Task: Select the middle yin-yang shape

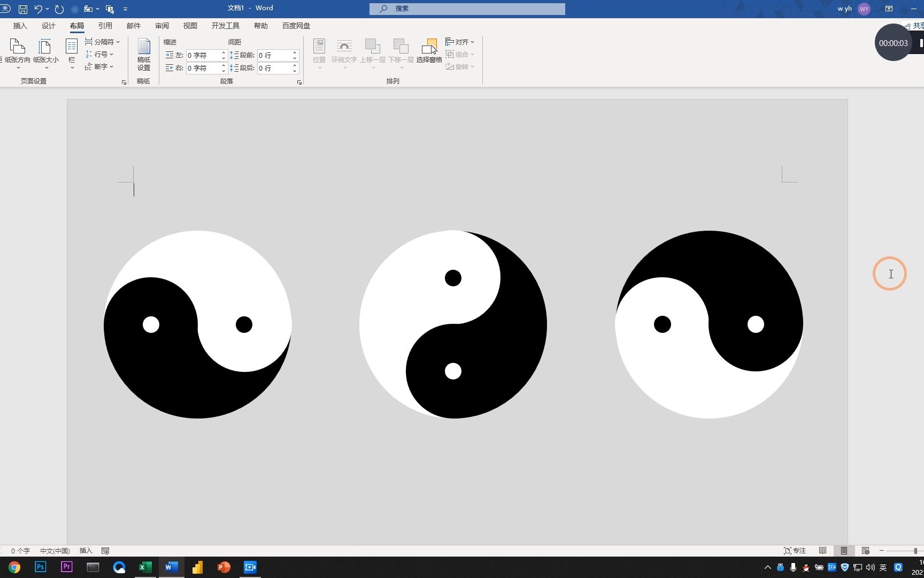Action: [453, 324]
